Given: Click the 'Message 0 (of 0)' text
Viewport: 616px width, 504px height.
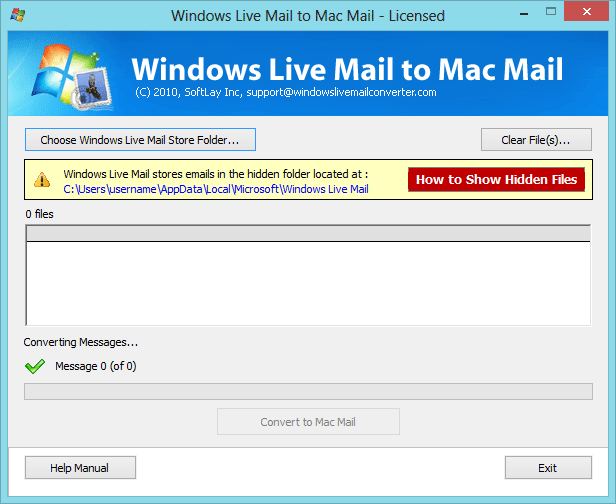Looking at the screenshot, I should tap(95, 366).
